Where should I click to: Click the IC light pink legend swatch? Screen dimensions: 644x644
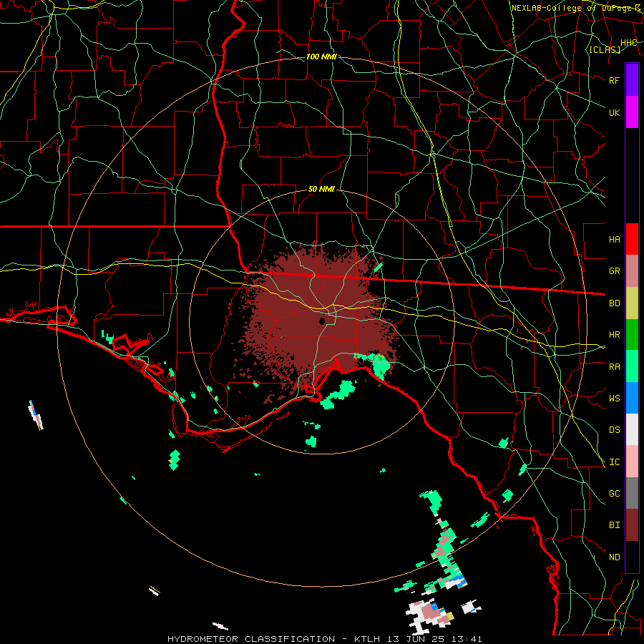pos(632,462)
